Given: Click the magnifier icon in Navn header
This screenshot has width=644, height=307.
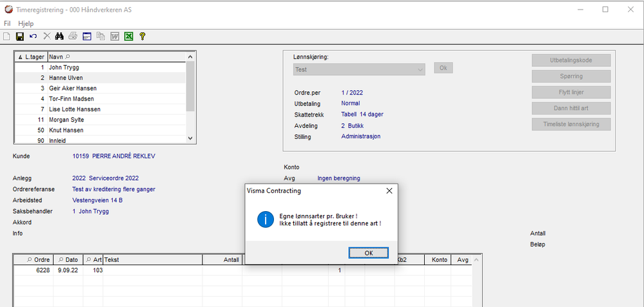Looking at the screenshot, I should point(68,57).
